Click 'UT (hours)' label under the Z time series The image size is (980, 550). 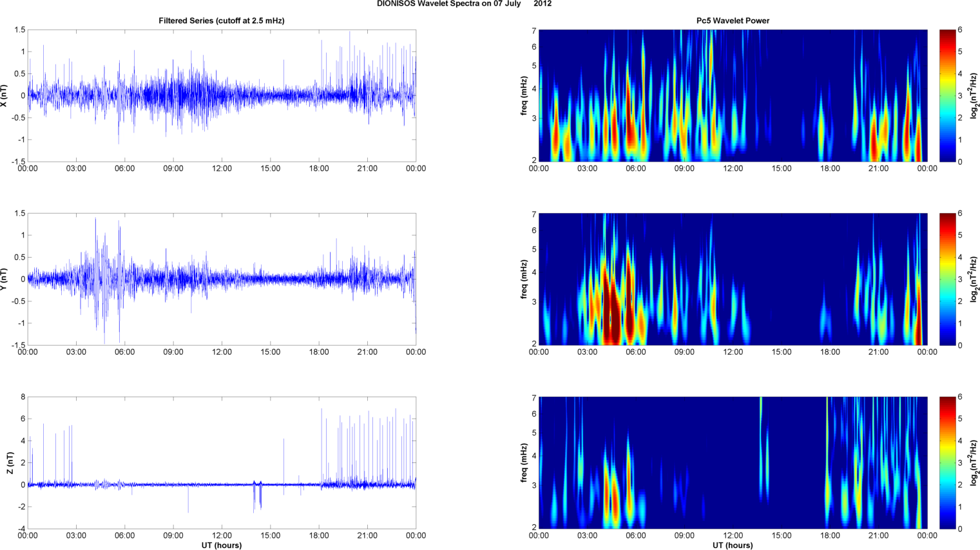(x=222, y=545)
